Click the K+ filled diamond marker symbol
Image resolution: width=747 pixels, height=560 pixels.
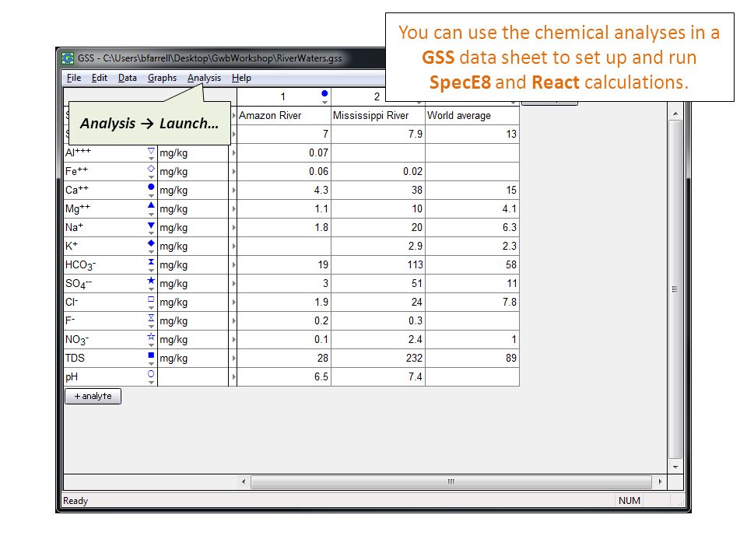(x=151, y=243)
